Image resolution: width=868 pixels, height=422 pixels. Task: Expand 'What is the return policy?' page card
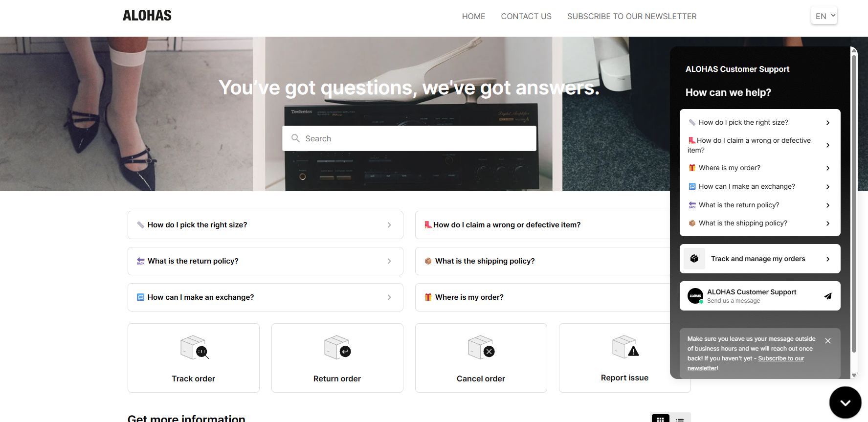[265, 261]
